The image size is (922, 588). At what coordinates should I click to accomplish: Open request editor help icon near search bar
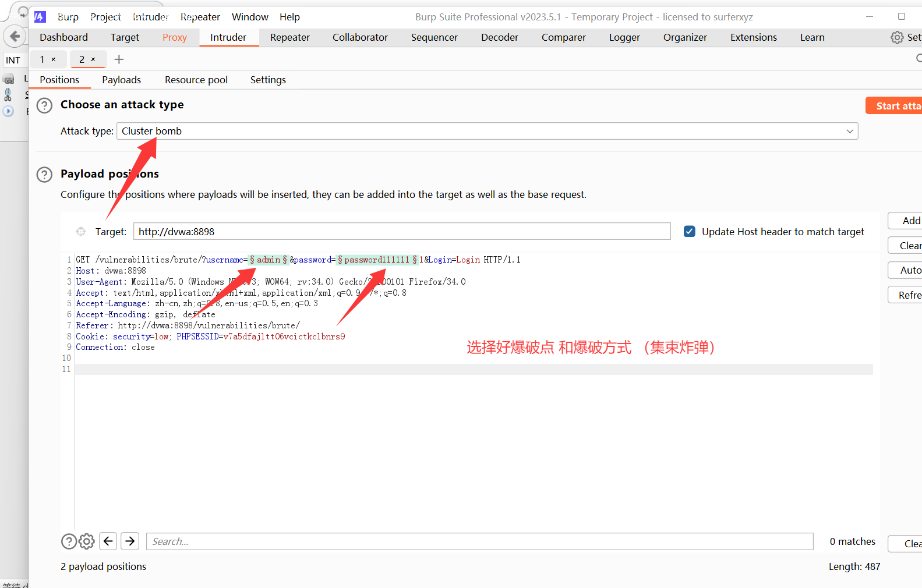[69, 541]
